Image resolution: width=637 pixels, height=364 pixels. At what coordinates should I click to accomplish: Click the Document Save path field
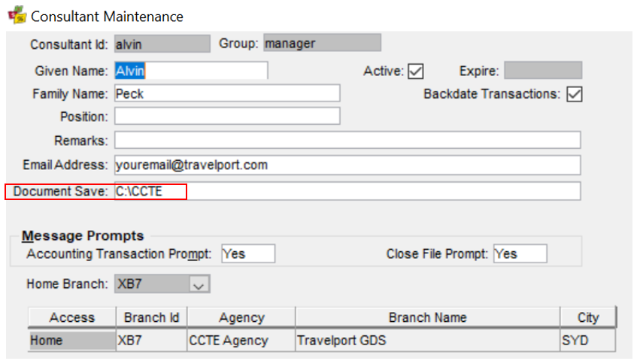(347, 191)
